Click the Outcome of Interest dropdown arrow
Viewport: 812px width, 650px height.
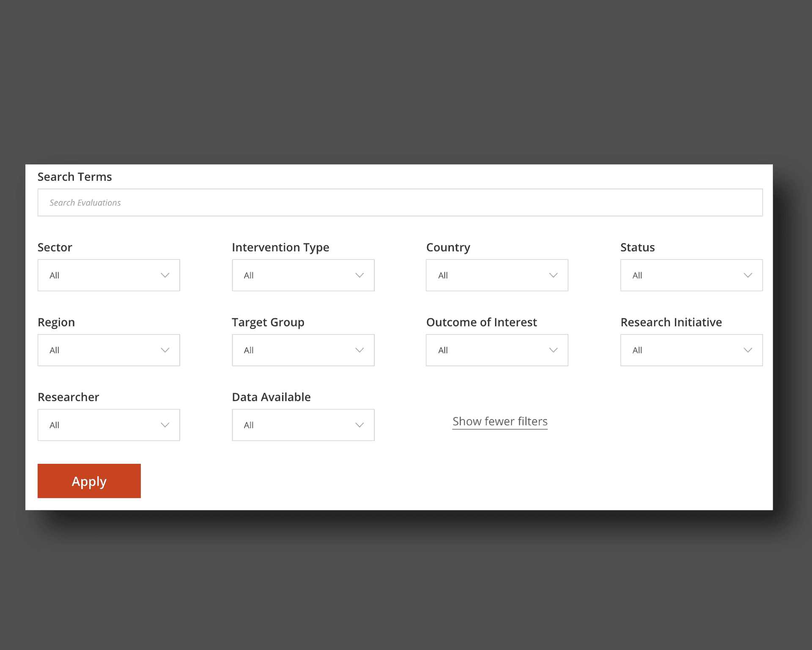(555, 350)
